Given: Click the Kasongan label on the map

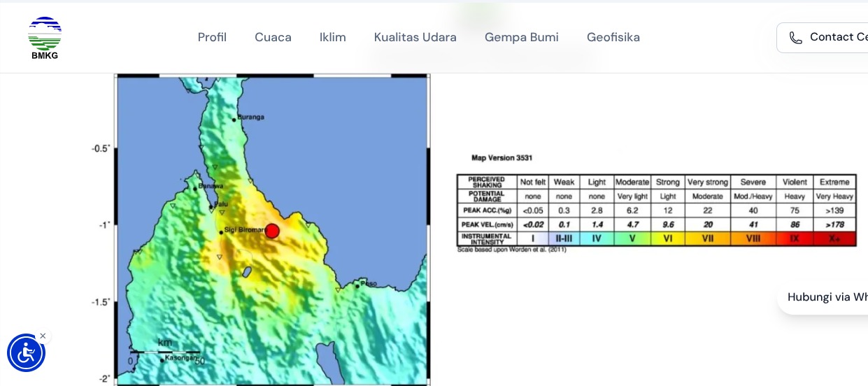Looking at the screenshot, I should [x=180, y=358].
